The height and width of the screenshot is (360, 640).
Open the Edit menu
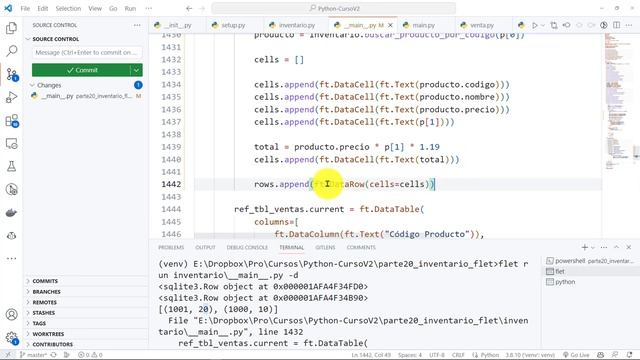click(42, 8)
